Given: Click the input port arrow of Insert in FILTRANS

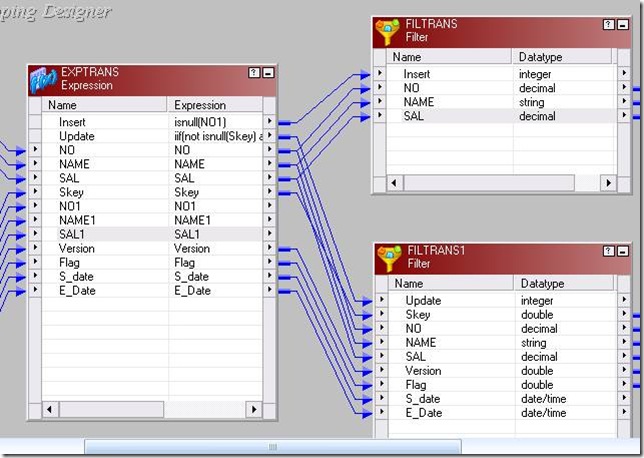Looking at the screenshot, I should click(380, 73).
